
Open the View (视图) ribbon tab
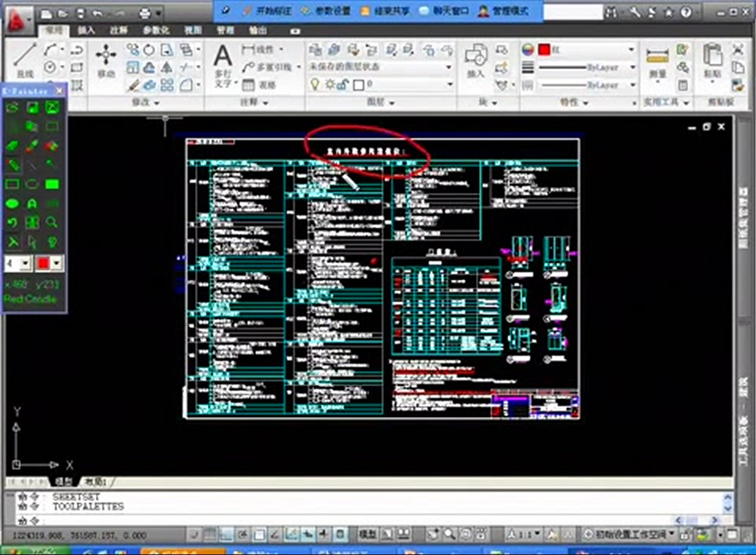tap(193, 30)
